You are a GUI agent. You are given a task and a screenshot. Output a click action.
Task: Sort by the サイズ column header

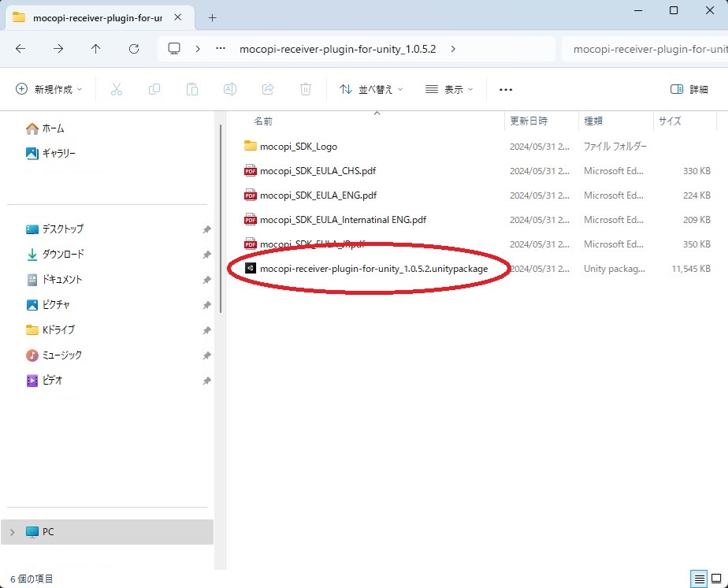[670, 121]
